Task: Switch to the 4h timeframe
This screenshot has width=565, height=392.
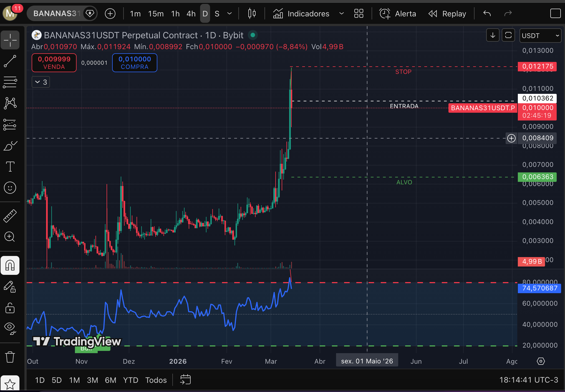Action: tap(191, 13)
